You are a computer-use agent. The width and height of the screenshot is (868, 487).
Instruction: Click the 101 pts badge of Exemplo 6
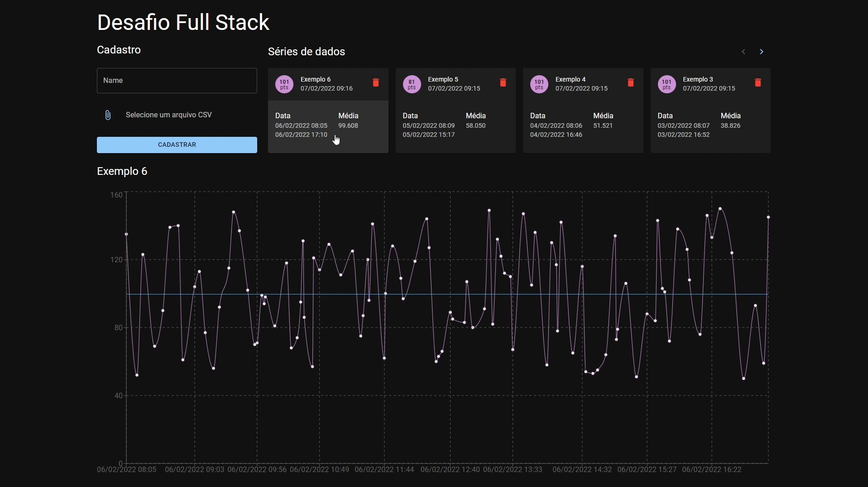[284, 84]
